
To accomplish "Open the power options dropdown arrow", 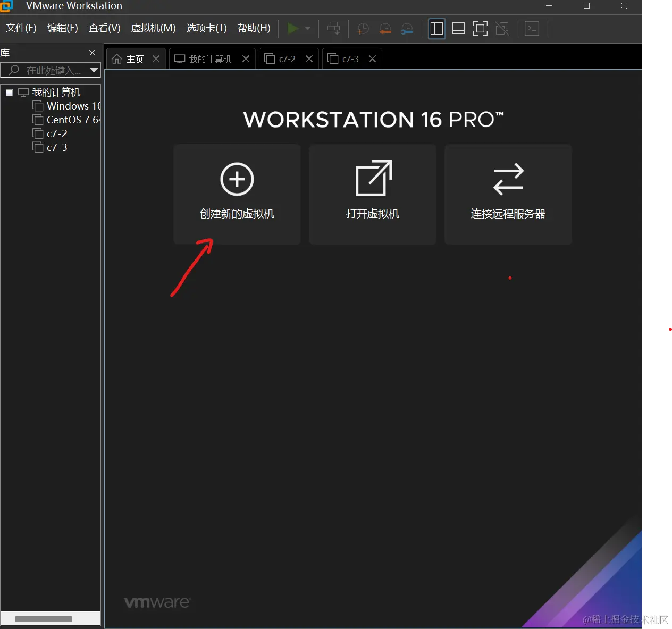I will 308,28.
